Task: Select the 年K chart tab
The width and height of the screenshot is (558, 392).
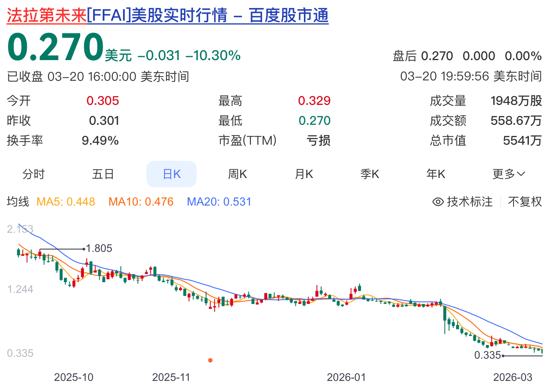Action: [x=436, y=174]
